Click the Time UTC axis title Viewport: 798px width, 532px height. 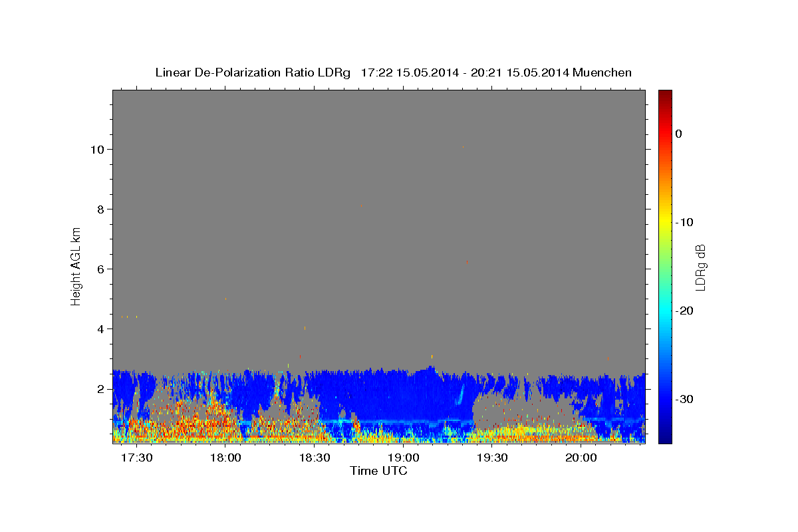(378, 471)
